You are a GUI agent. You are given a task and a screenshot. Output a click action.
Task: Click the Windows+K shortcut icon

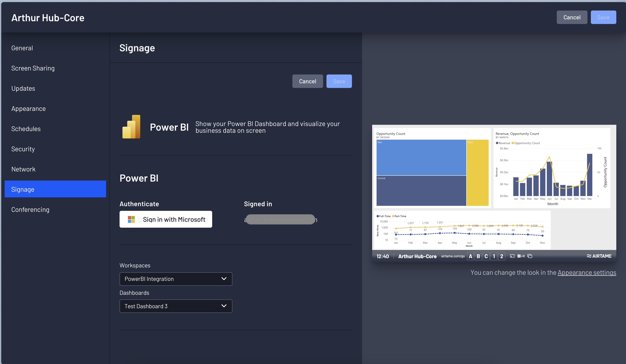(521, 256)
